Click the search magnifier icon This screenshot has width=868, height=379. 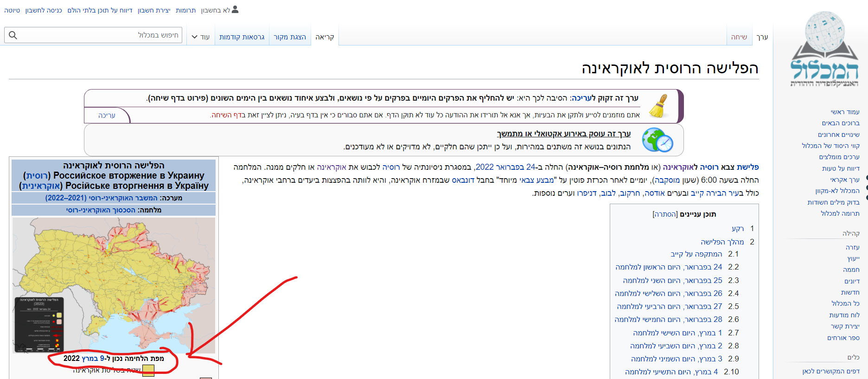click(x=13, y=35)
